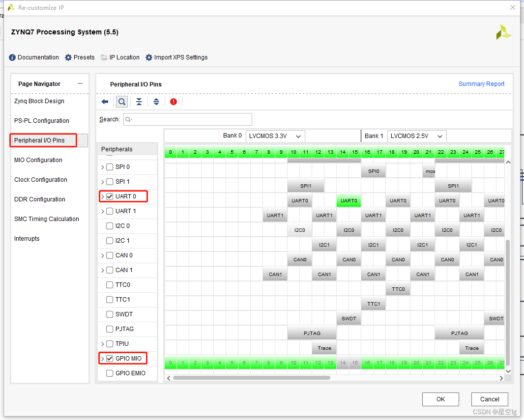Enable the TTC0 checkbox

pos(110,285)
